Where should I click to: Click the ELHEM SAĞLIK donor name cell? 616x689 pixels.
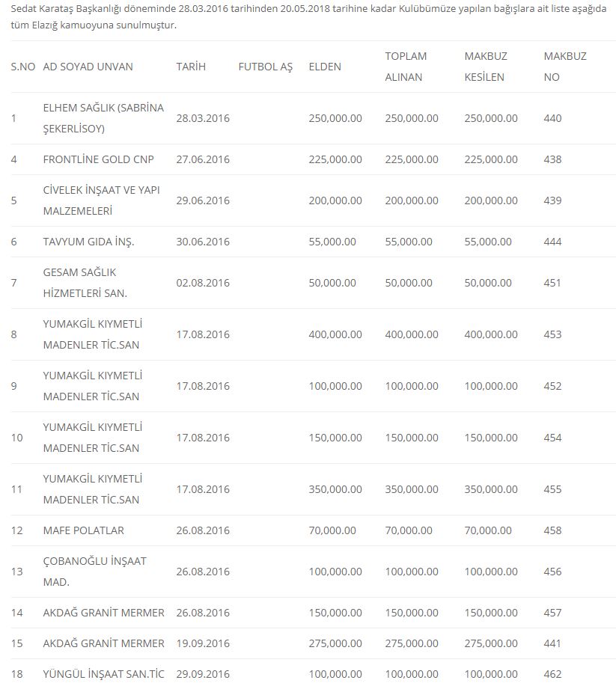(103, 118)
